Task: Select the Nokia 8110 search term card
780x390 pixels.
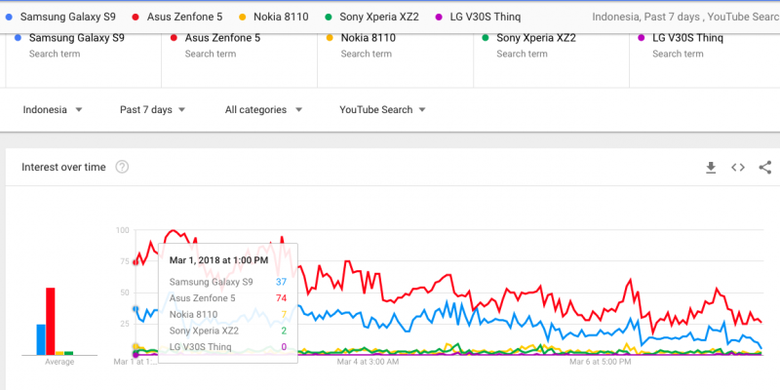Action: click(395, 61)
